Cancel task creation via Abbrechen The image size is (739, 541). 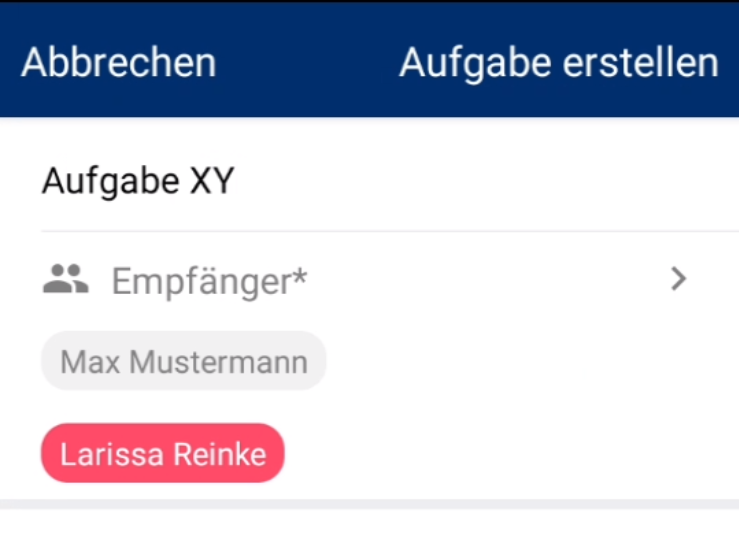coord(119,63)
